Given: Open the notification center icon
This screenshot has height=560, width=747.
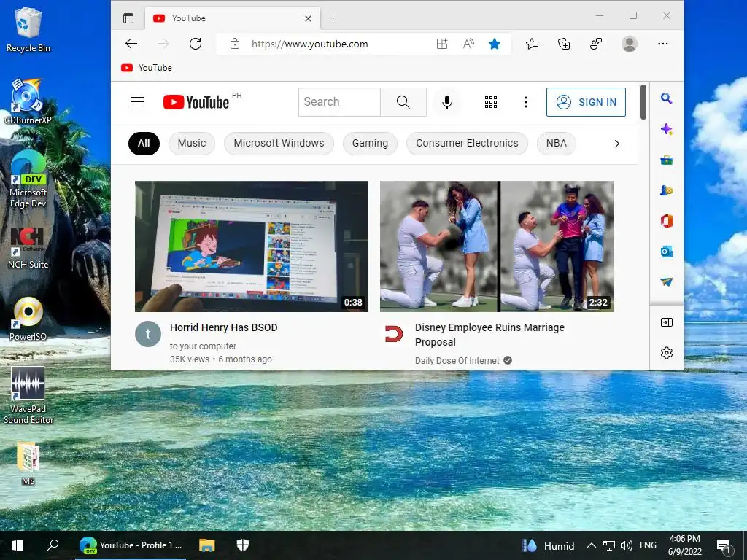Looking at the screenshot, I should (x=724, y=547).
